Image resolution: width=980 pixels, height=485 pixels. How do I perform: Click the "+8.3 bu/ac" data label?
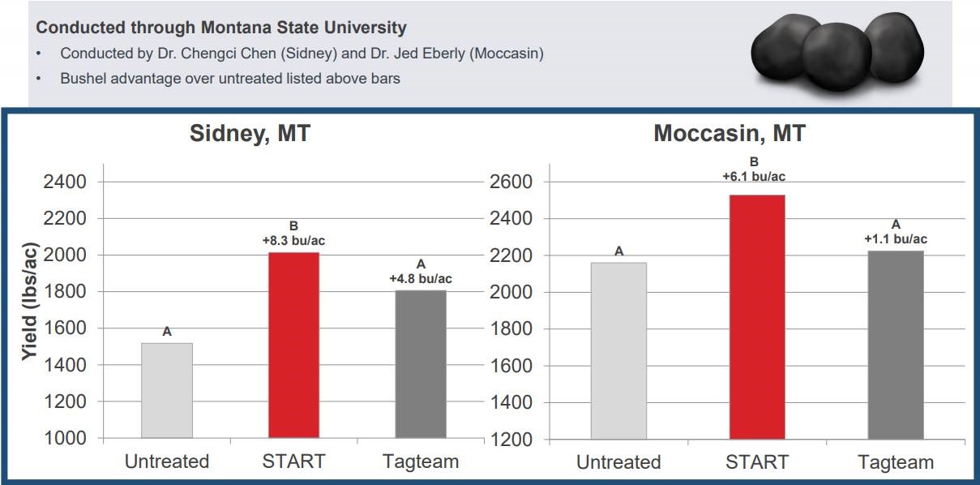click(x=293, y=240)
